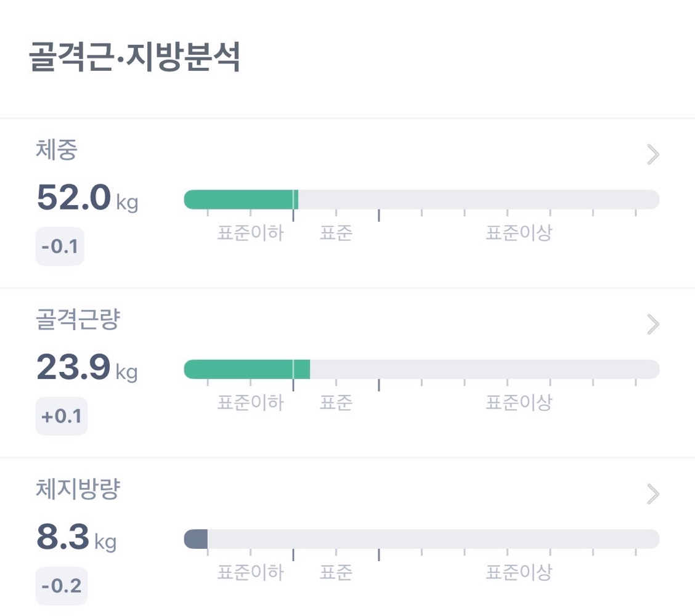This screenshot has width=695, height=616.
Task: Tap the 52.0 kg weight value
Action: (87, 198)
